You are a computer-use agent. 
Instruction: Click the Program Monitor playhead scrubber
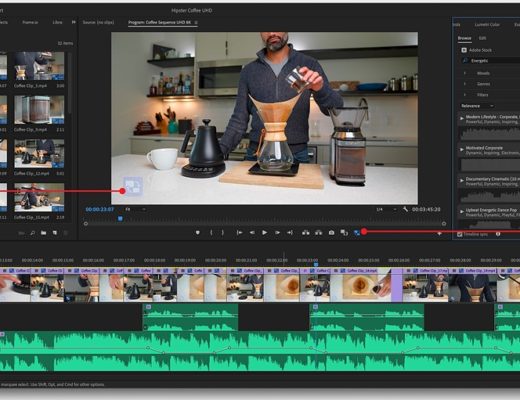[x=120, y=218]
